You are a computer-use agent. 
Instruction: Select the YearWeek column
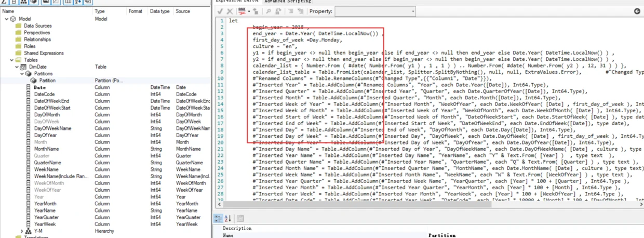pyautogui.click(x=45, y=224)
